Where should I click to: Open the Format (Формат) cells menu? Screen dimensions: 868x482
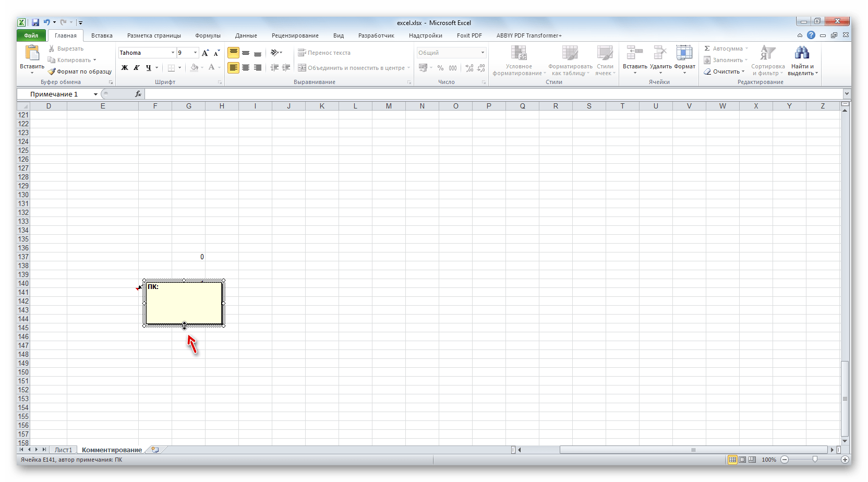point(684,60)
